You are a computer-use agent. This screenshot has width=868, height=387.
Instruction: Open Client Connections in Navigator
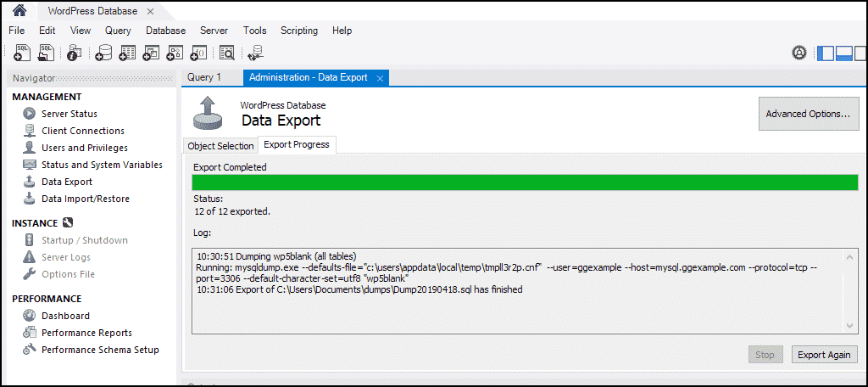(x=83, y=131)
